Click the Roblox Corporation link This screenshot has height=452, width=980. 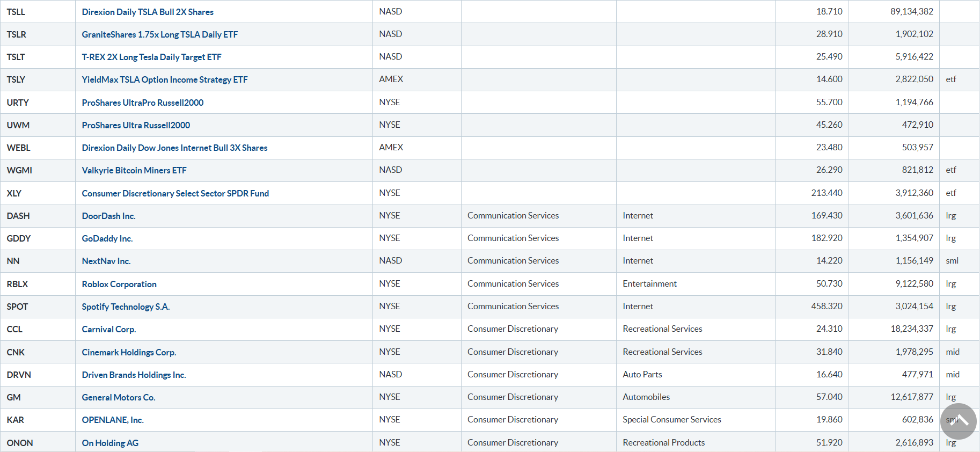coord(119,284)
